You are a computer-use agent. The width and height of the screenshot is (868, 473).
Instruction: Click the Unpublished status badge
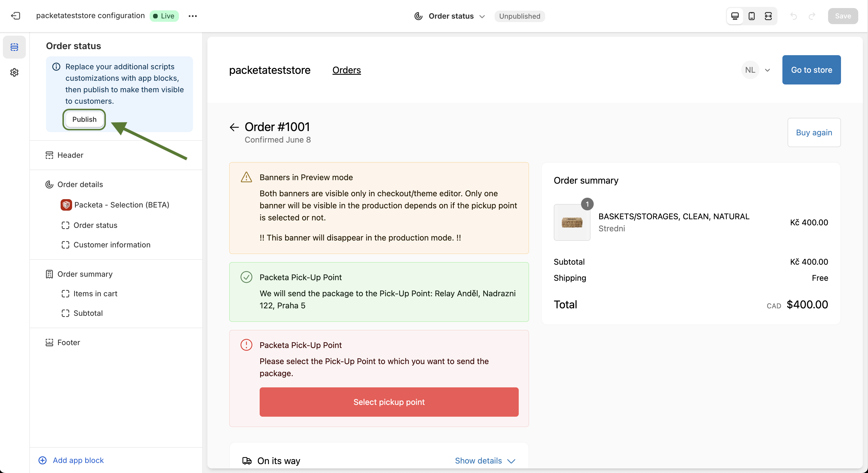[x=519, y=16]
